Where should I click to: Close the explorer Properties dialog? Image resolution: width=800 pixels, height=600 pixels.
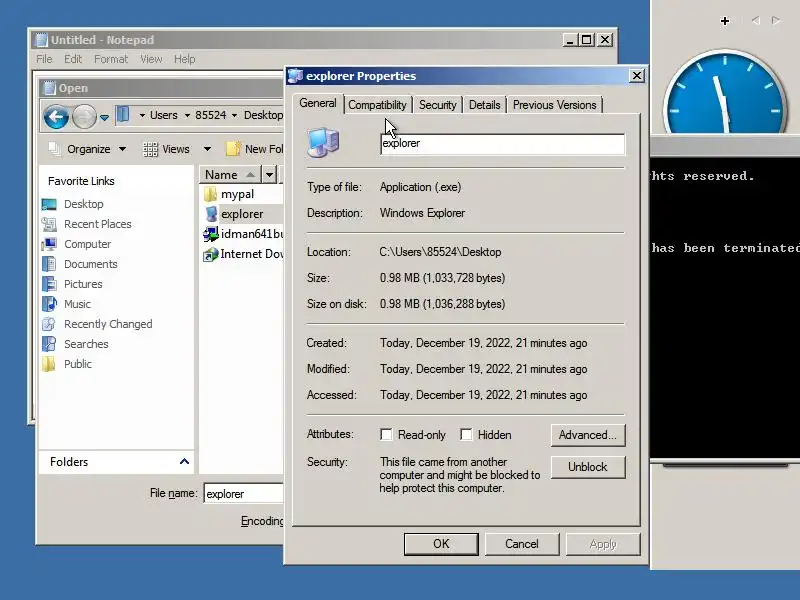pyautogui.click(x=636, y=76)
